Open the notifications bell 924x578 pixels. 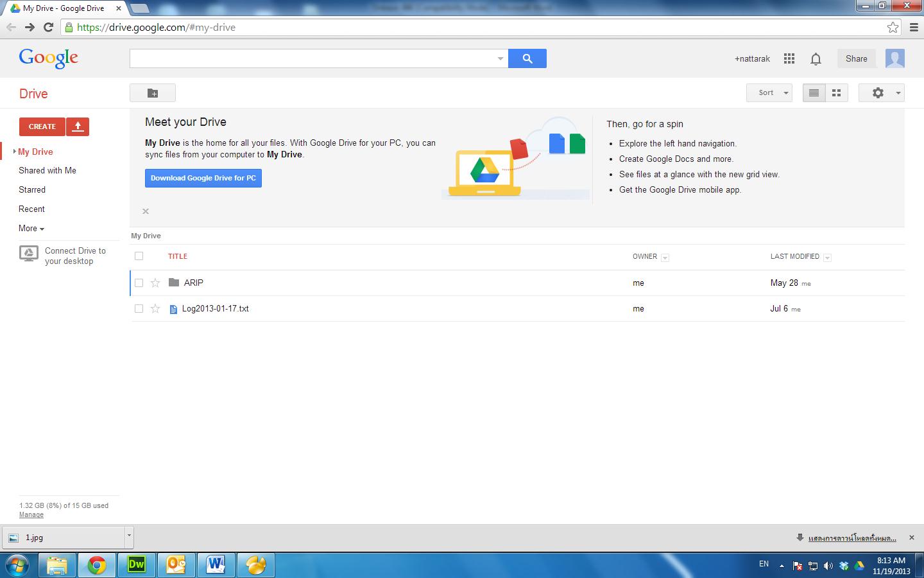[816, 59]
